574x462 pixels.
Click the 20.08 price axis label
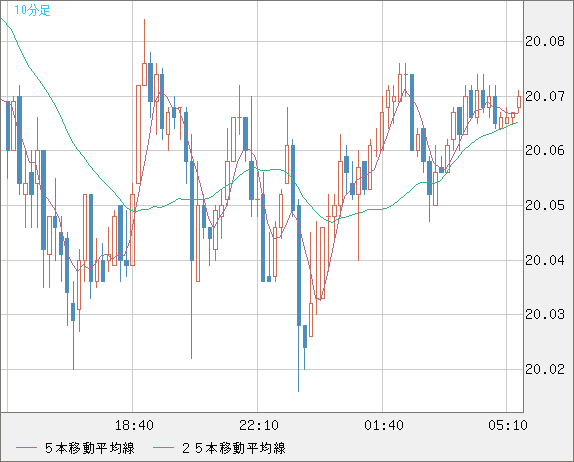pos(545,41)
